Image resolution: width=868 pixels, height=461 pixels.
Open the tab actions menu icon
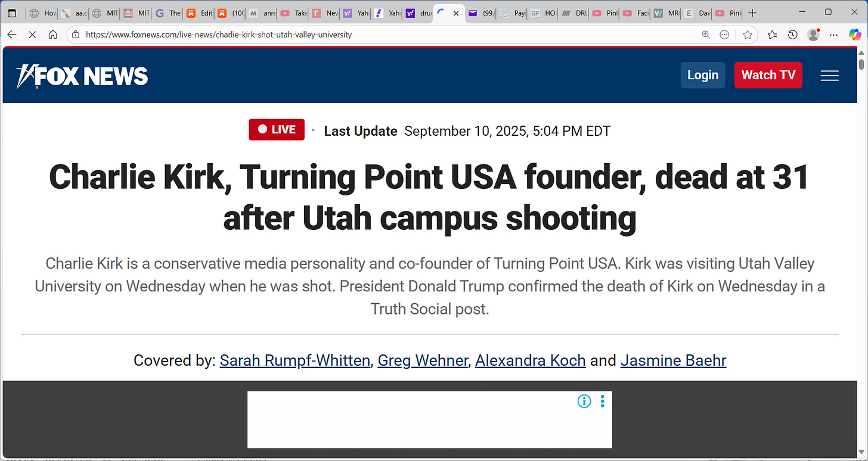[12, 13]
